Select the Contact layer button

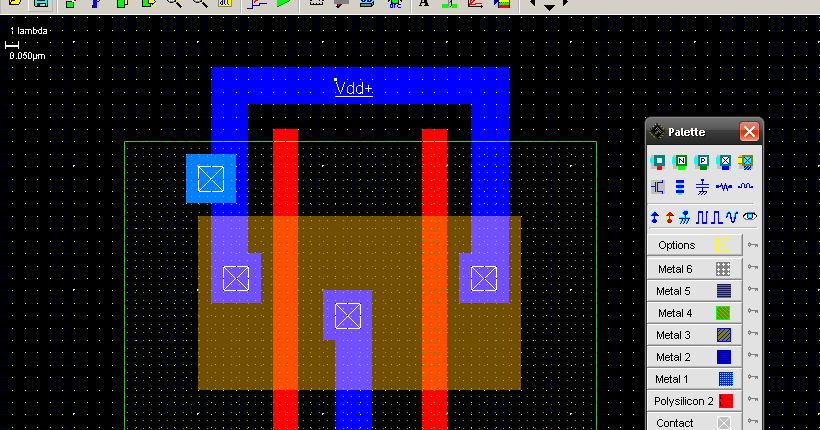pos(694,422)
